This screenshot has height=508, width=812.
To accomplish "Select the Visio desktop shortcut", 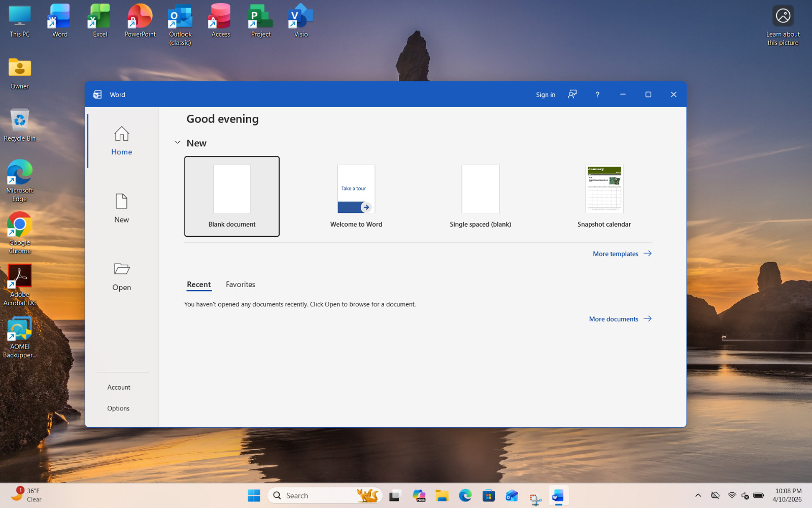I will point(301,21).
